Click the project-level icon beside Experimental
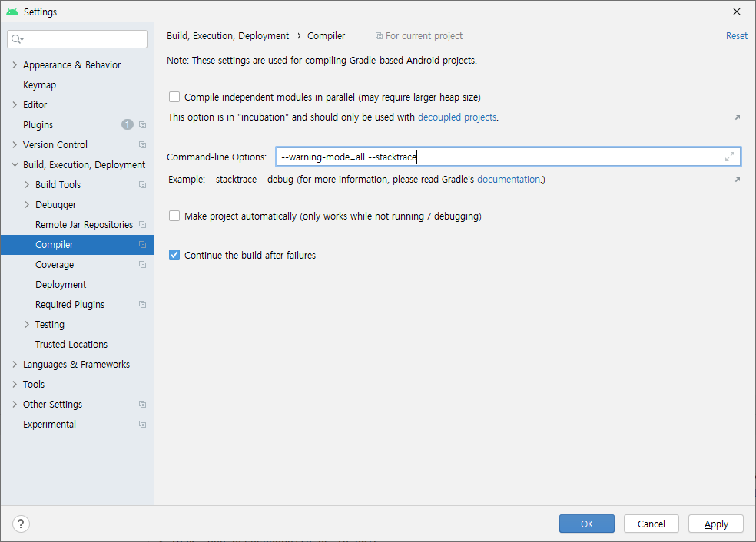 click(x=142, y=425)
